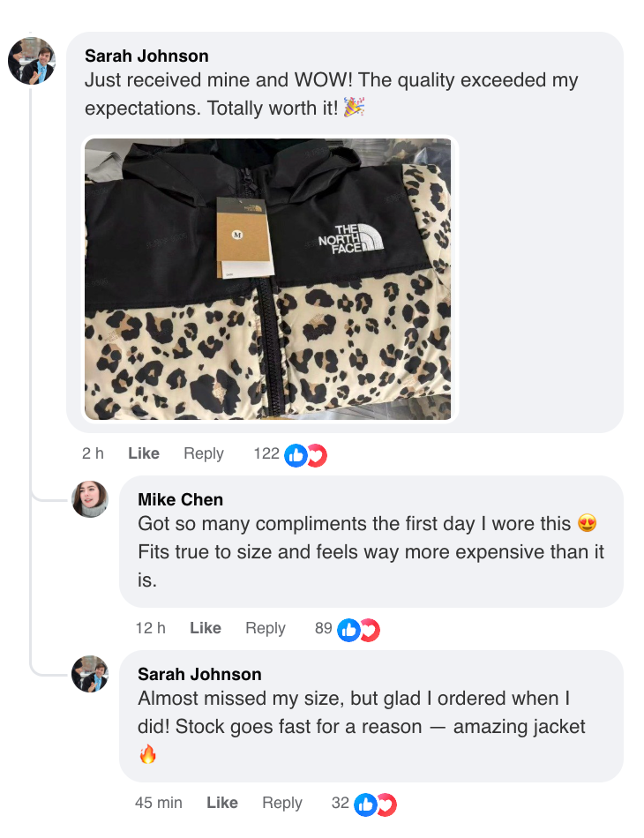Open Mike Chen's profile name link

point(181,500)
